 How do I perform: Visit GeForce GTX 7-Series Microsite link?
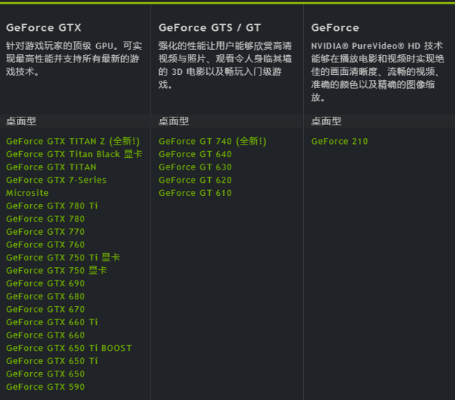click(56, 186)
